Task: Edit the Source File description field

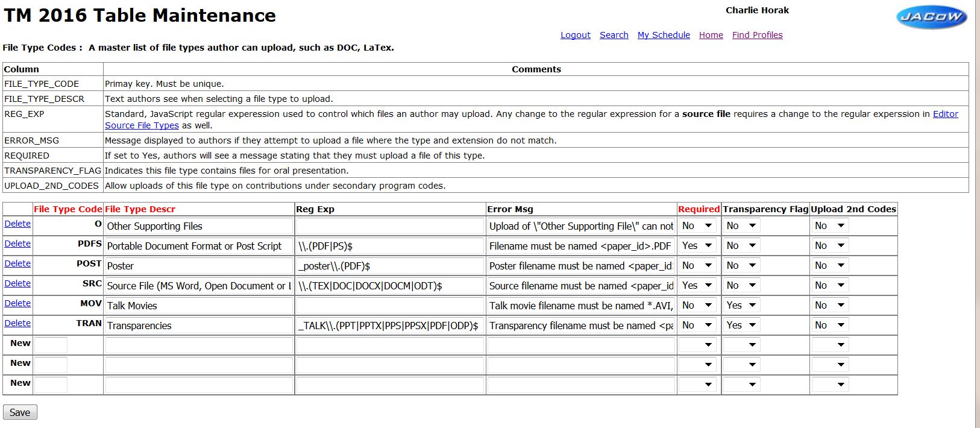Action: (199, 286)
